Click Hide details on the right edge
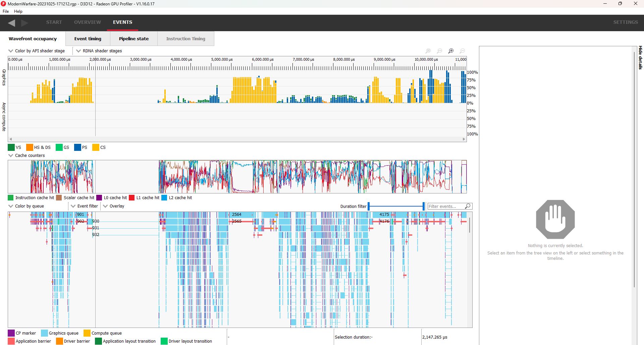644x345 pixels. click(x=640, y=58)
